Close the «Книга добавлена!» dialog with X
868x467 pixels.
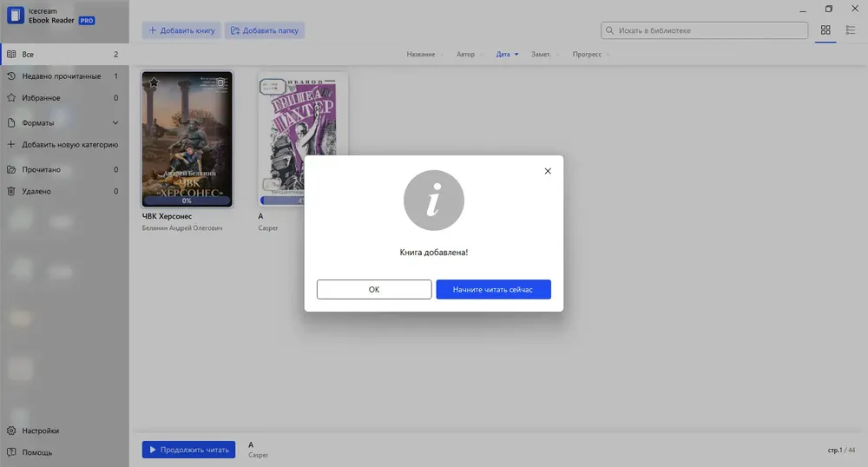(547, 171)
